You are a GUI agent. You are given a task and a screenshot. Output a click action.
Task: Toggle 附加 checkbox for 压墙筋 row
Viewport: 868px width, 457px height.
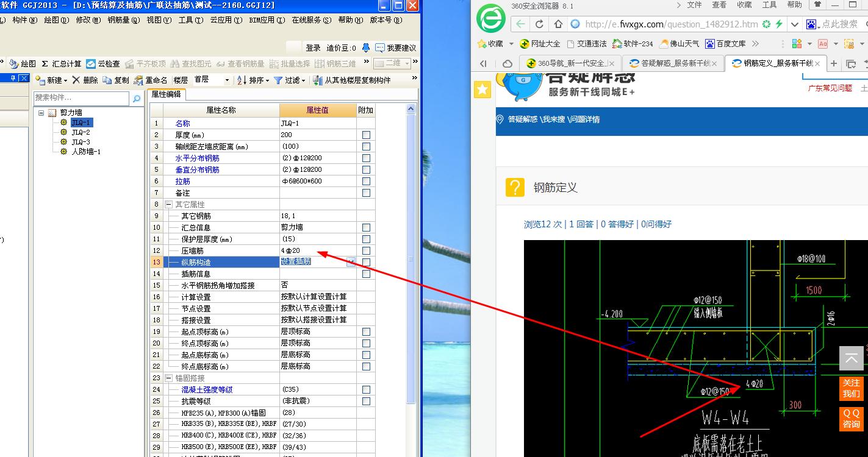tap(366, 250)
